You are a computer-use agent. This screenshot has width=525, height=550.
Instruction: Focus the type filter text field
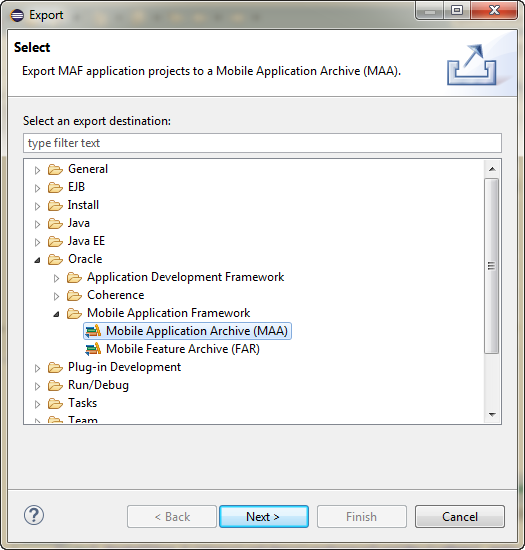tap(262, 143)
